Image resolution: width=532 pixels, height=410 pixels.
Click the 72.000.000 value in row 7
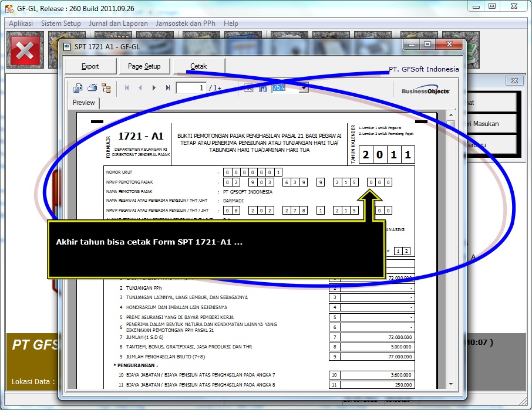400,337
